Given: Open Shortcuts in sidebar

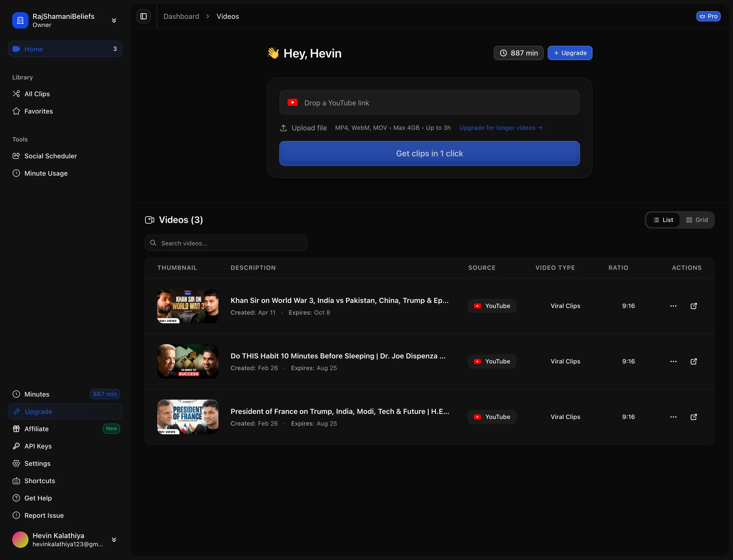Looking at the screenshot, I should pos(65,481).
